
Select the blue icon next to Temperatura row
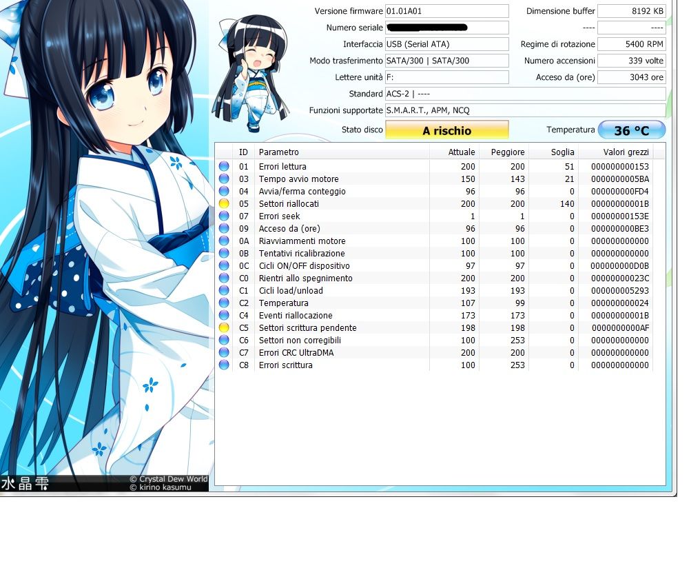point(224,303)
